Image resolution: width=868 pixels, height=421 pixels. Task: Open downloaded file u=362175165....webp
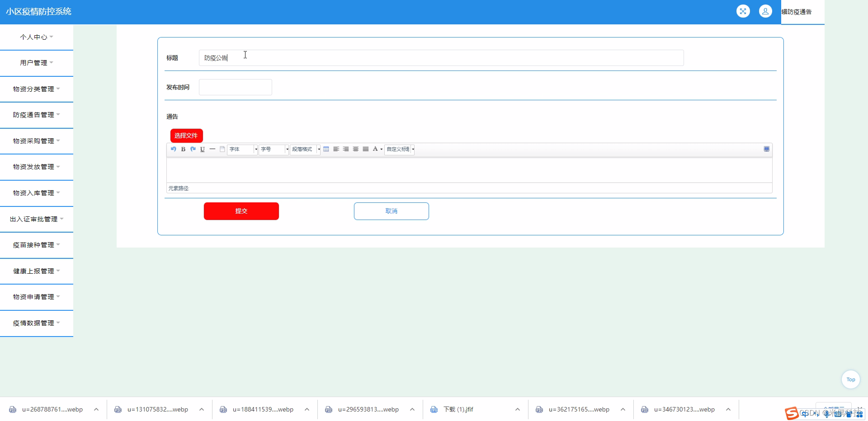pyautogui.click(x=579, y=409)
